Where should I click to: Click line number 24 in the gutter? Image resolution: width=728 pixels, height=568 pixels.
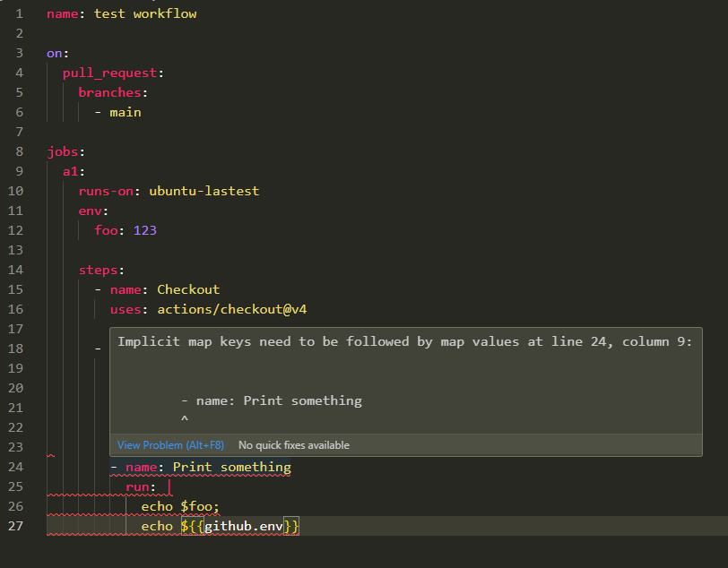[15, 467]
